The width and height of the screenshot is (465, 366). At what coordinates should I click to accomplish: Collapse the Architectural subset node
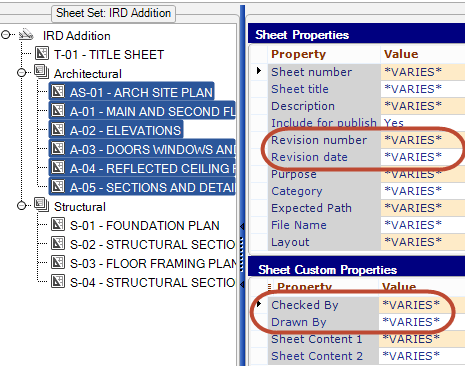[22, 73]
